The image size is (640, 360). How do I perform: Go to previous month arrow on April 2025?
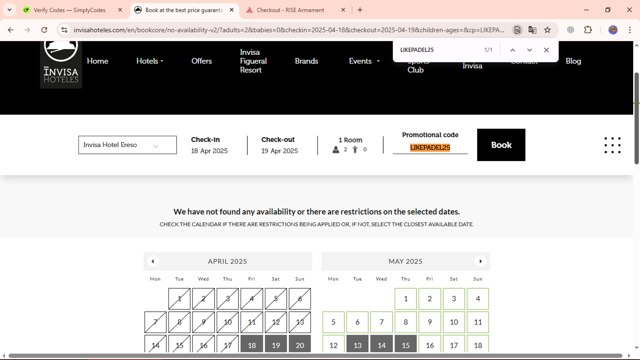(153, 261)
